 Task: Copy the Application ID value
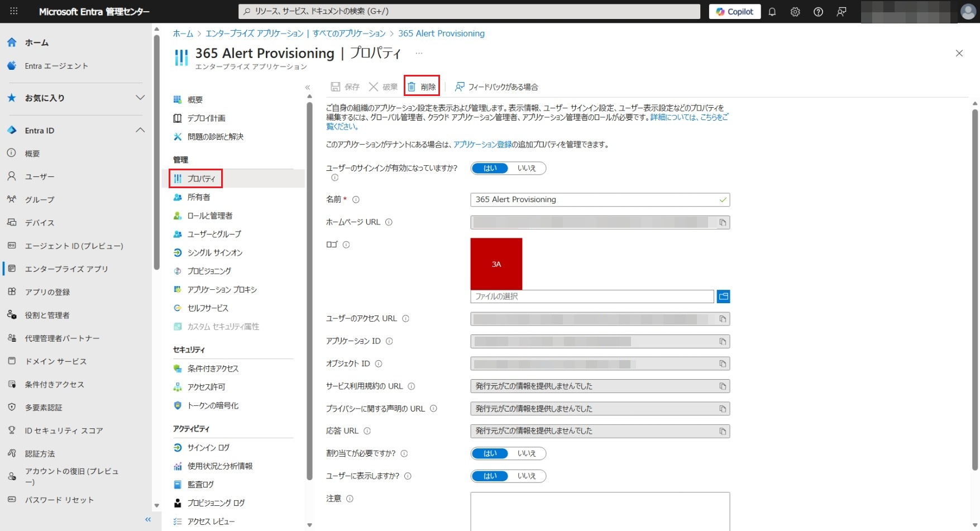coord(723,341)
